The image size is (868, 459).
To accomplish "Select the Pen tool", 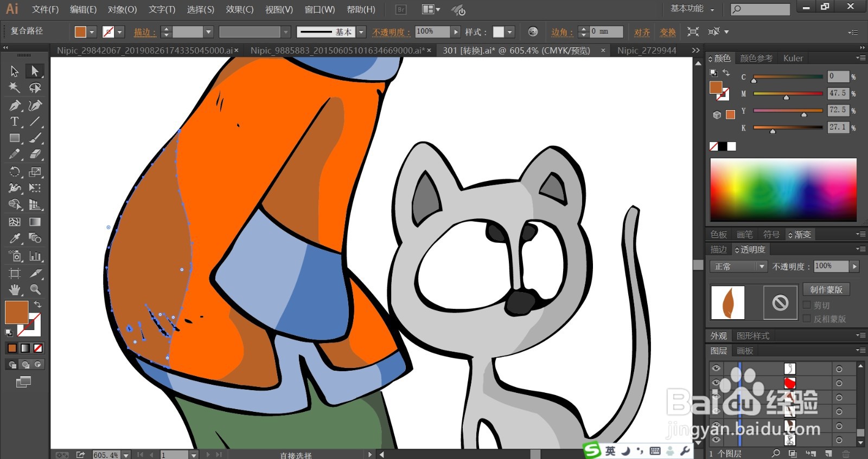I will (15, 105).
